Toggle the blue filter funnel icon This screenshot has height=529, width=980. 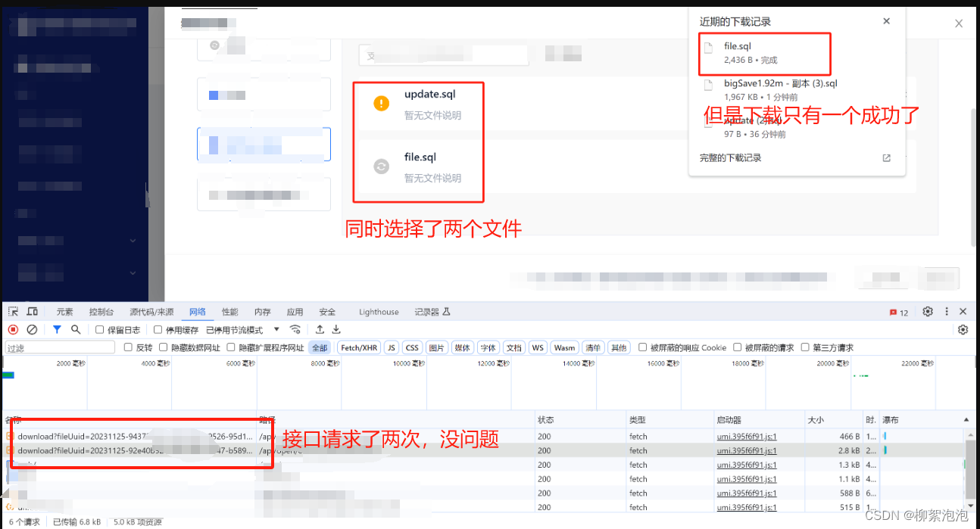tap(57, 330)
